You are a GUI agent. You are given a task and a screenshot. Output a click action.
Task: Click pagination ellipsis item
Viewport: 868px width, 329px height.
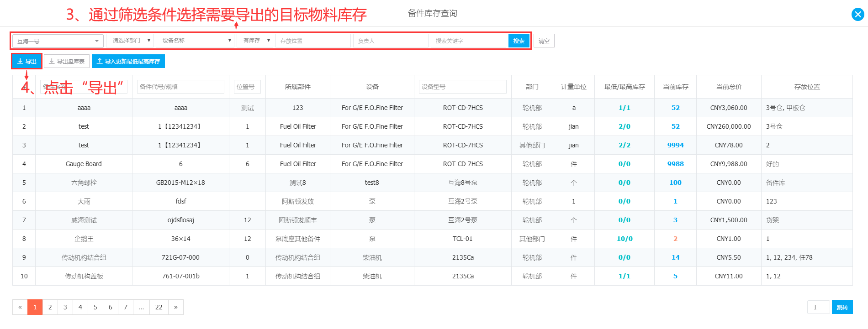click(142, 307)
